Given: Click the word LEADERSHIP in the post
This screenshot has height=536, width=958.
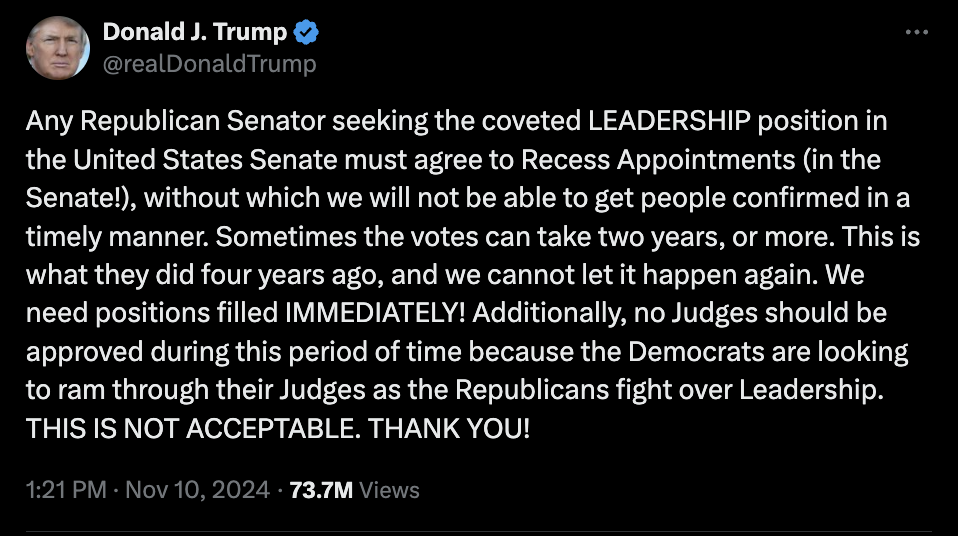Looking at the screenshot, I should pos(669,121).
